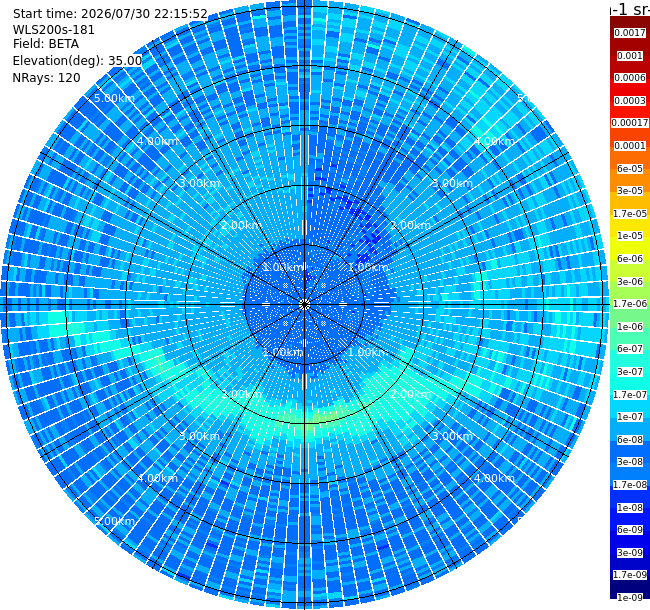Select the 0.0003 red colorbar level
This screenshot has height=610, width=650.
click(630, 101)
